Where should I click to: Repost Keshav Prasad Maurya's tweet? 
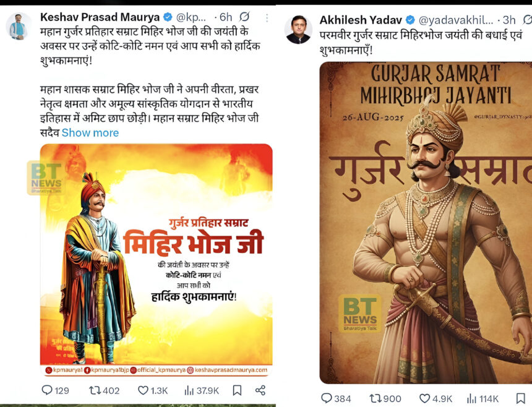tap(94, 390)
